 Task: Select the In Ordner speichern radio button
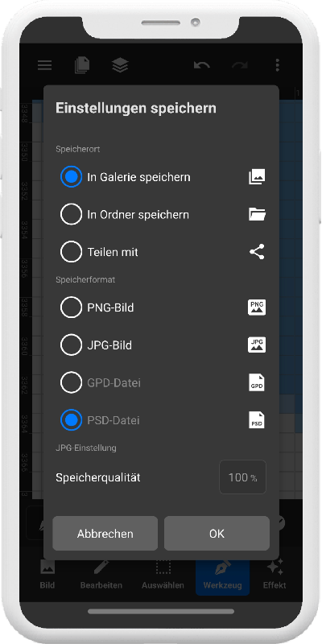[71, 214]
